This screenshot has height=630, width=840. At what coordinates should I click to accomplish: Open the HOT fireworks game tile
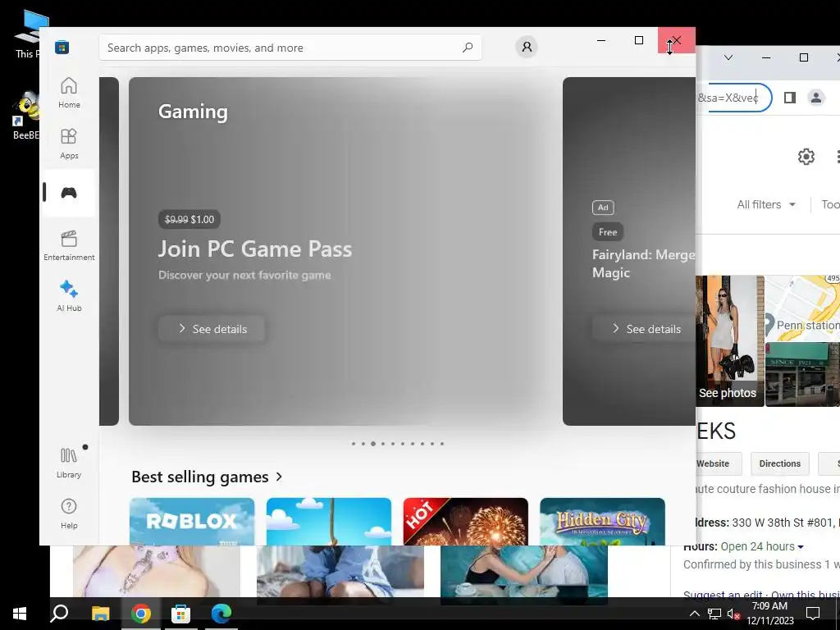[x=466, y=522]
